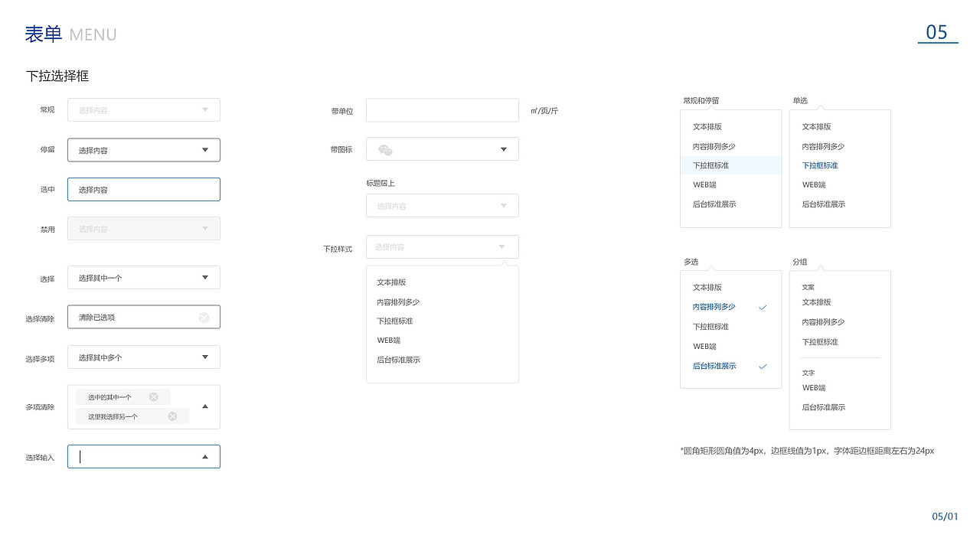Click the 这里我选择另一个 tag text

(113, 416)
